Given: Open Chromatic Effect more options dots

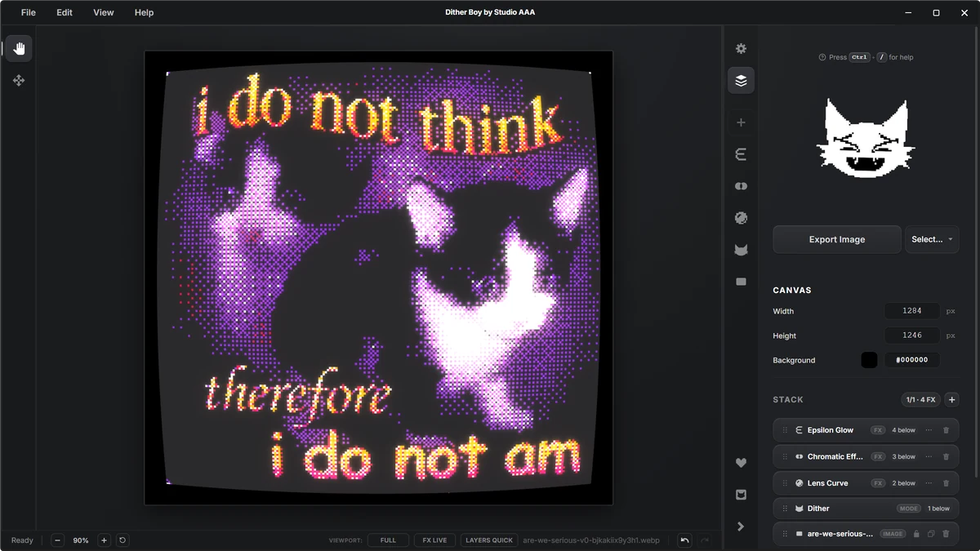Looking at the screenshot, I should 929,457.
